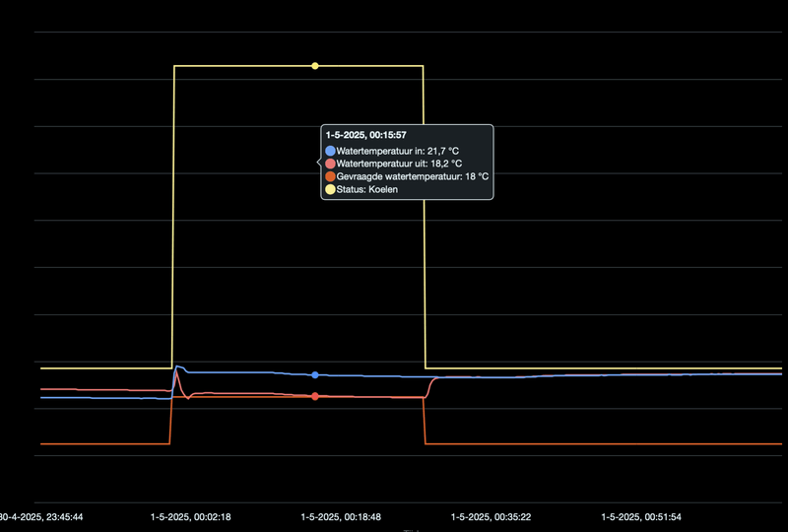Screen dimensions: 788x532
Task: Click the blue swatch beside Watertemperatuur in
Action: point(330,151)
